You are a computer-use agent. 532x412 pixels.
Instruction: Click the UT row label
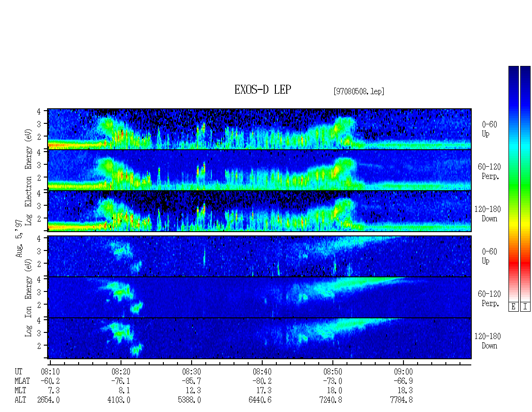[x=19, y=372]
